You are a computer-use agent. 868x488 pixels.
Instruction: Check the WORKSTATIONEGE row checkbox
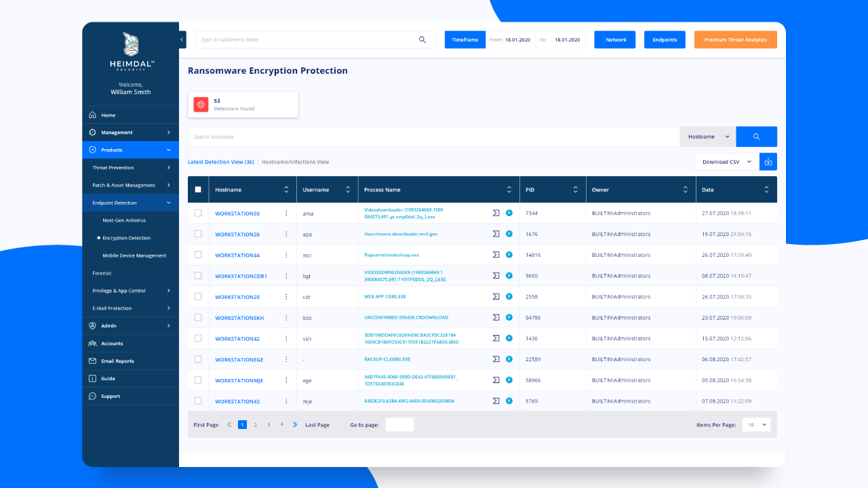[198, 359]
